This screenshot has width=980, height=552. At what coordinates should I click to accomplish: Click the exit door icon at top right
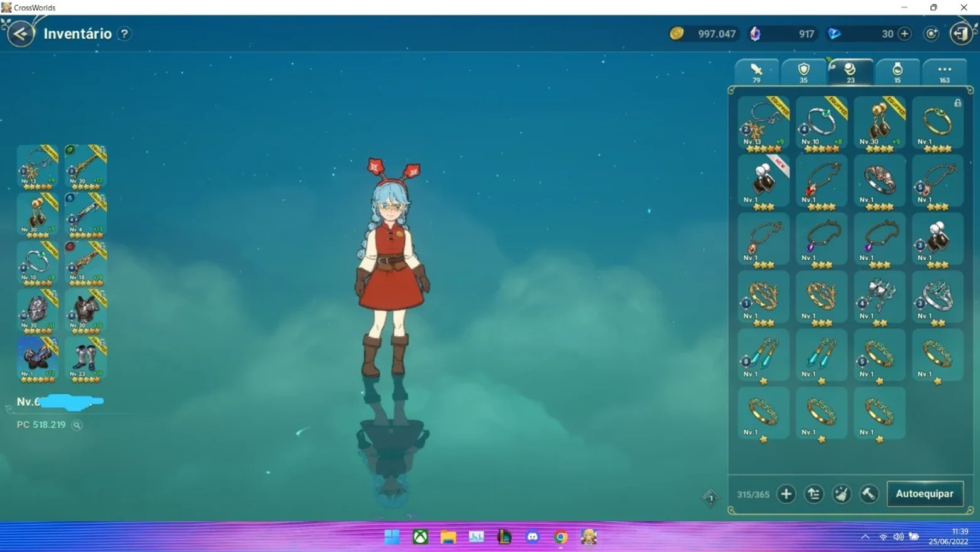pyautogui.click(x=961, y=33)
